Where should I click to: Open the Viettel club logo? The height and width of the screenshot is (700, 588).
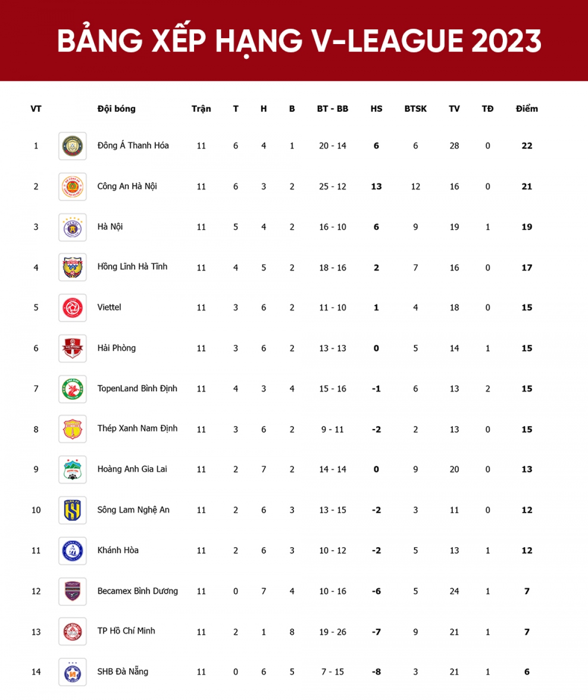coord(73,308)
